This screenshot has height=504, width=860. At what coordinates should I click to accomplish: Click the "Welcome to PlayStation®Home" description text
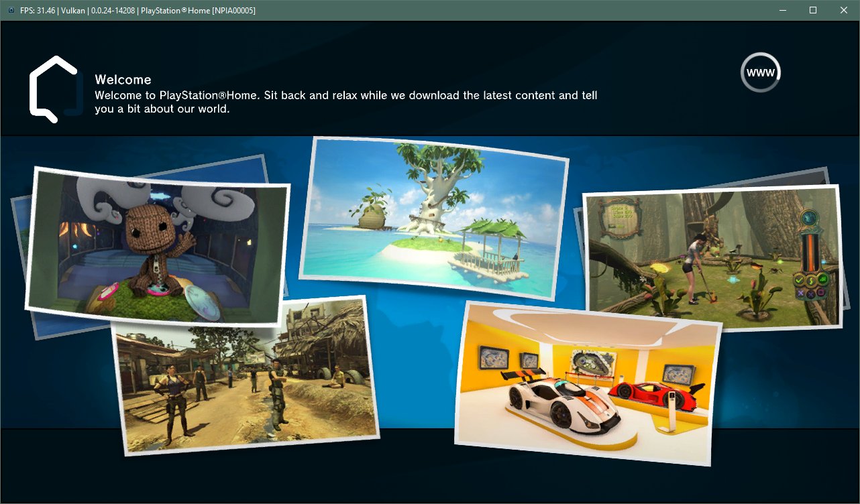346,102
